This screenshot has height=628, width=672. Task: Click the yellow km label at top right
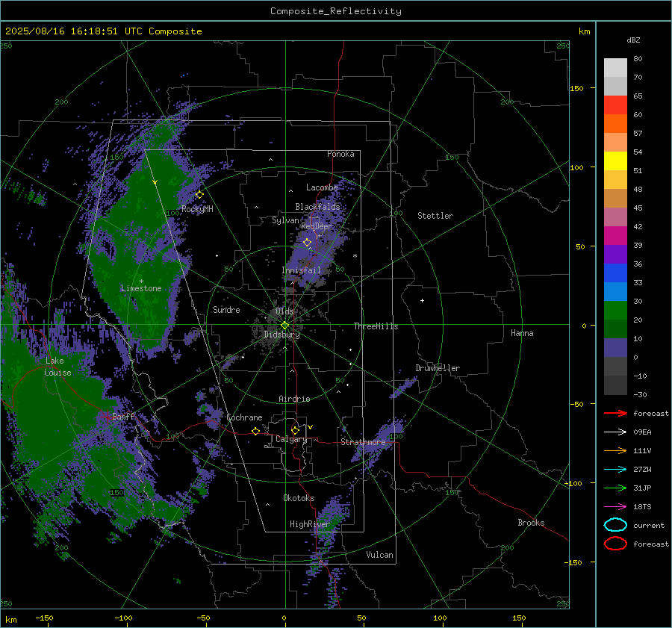click(x=584, y=31)
